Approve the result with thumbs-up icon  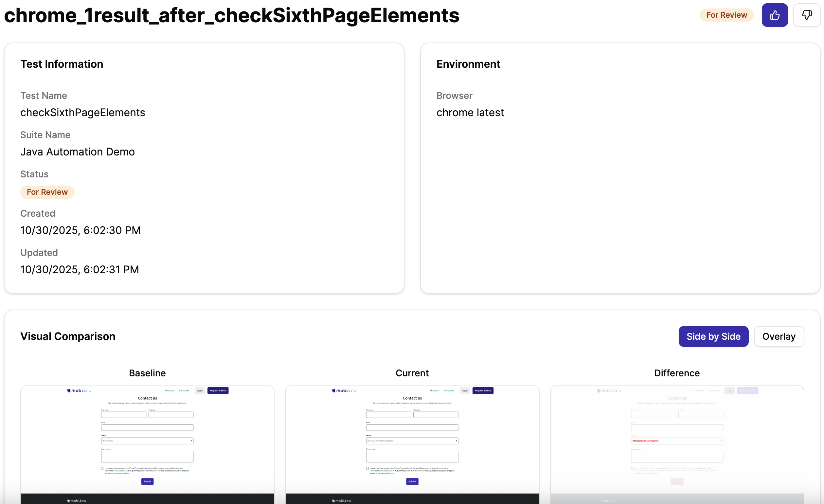point(774,15)
